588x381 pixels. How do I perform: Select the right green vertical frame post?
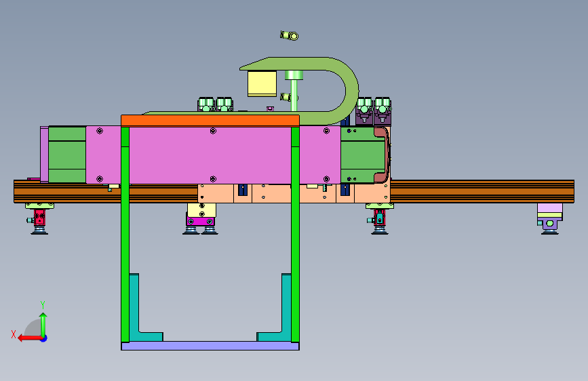coord(295,235)
